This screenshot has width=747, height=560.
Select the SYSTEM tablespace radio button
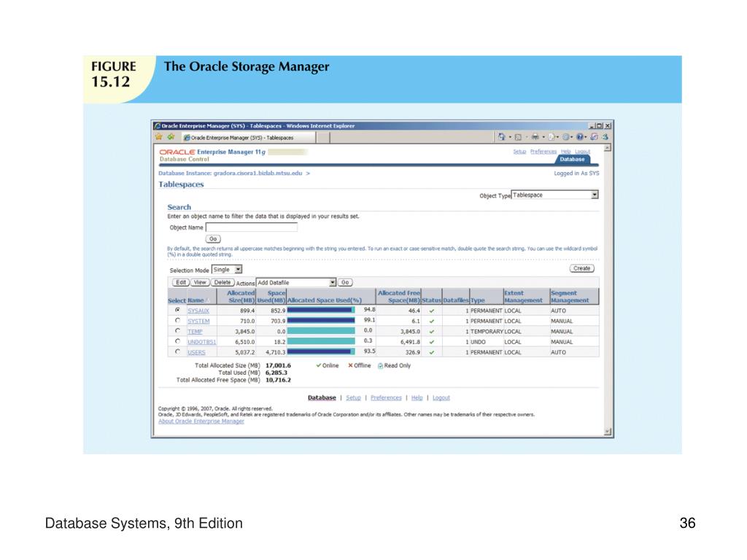pyautogui.click(x=178, y=321)
